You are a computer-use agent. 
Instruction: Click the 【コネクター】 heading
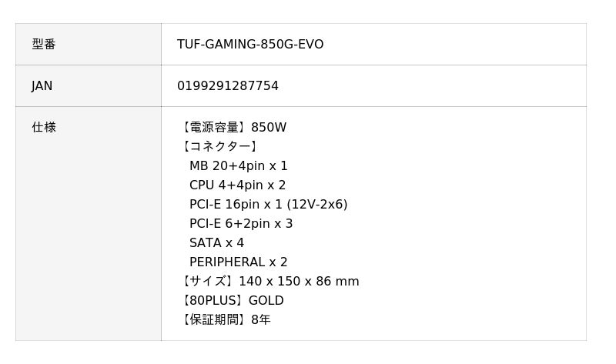(219, 147)
